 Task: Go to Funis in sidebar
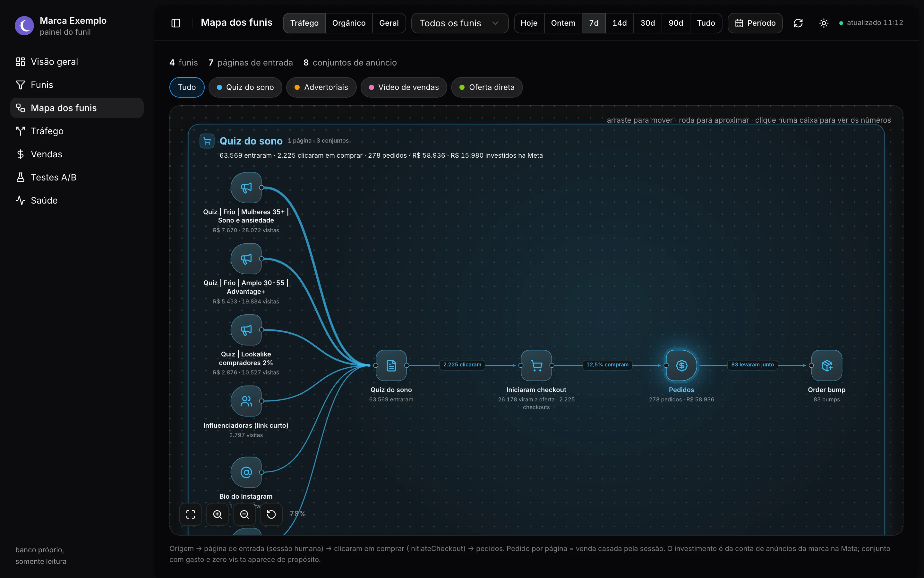click(77, 85)
